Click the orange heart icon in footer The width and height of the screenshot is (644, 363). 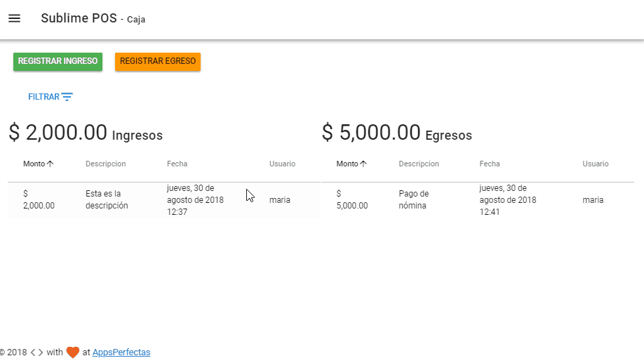(x=73, y=352)
